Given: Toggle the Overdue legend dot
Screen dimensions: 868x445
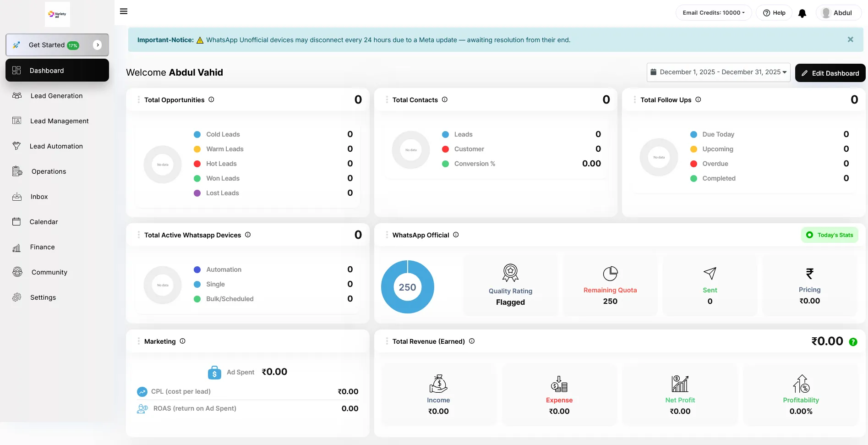Looking at the screenshot, I should (x=693, y=164).
